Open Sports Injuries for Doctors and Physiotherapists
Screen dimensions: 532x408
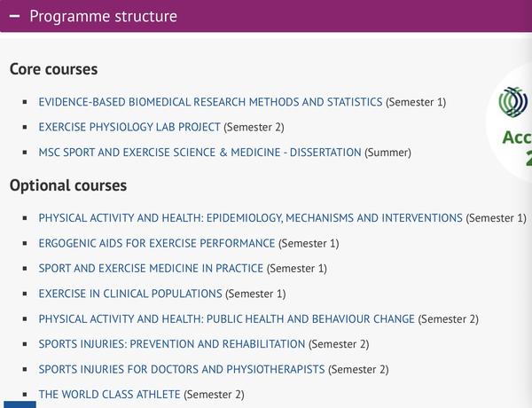pos(182,369)
